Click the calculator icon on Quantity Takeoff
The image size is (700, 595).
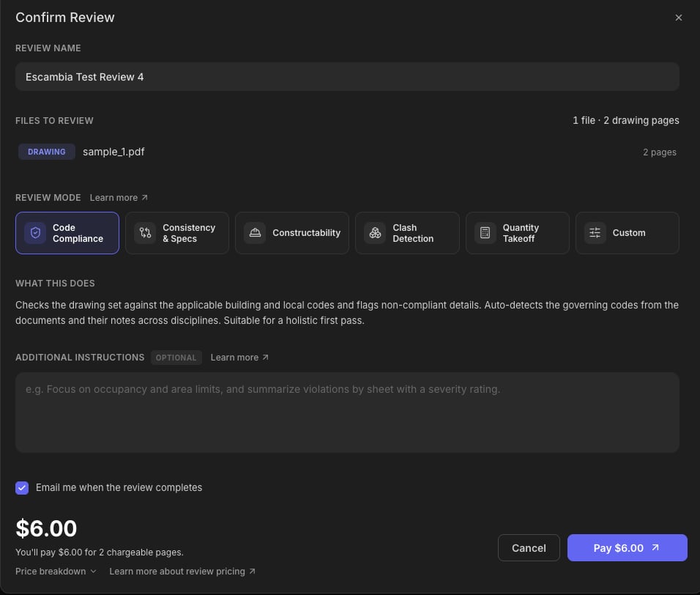485,233
